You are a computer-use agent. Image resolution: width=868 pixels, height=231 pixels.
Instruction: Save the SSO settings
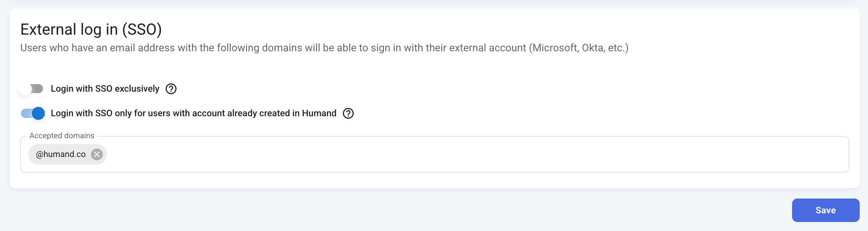825,210
